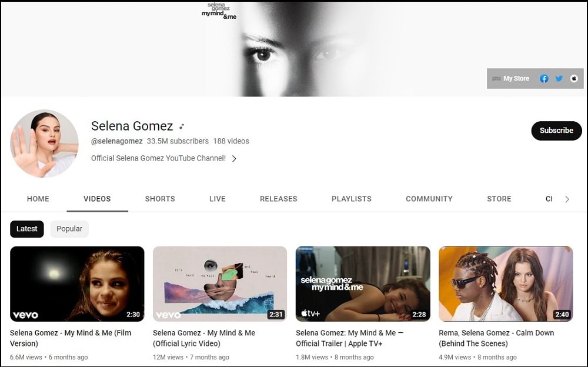Viewport: 588px width, 367px height.
Task: Click the @selenagomez channel handle
Action: click(116, 141)
